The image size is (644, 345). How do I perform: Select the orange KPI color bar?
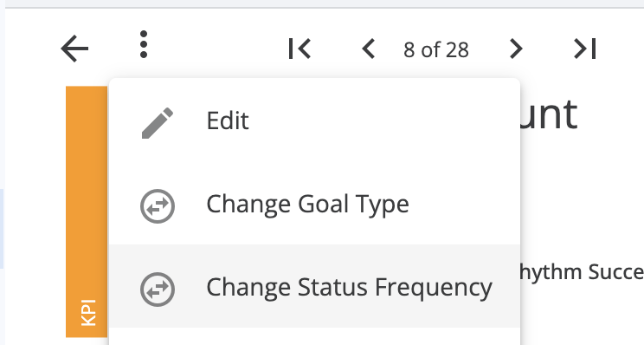click(x=87, y=212)
